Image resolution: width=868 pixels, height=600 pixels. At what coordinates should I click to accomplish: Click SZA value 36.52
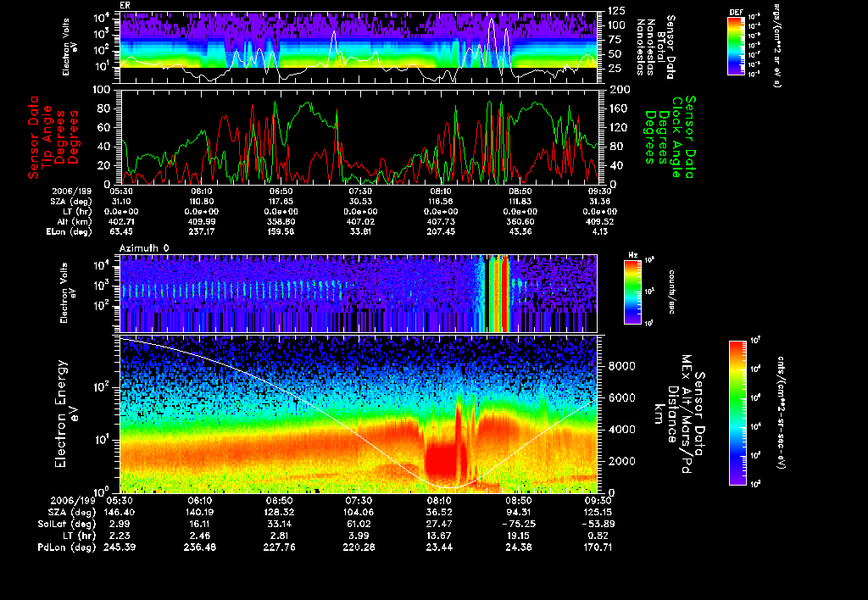(x=440, y=512)
